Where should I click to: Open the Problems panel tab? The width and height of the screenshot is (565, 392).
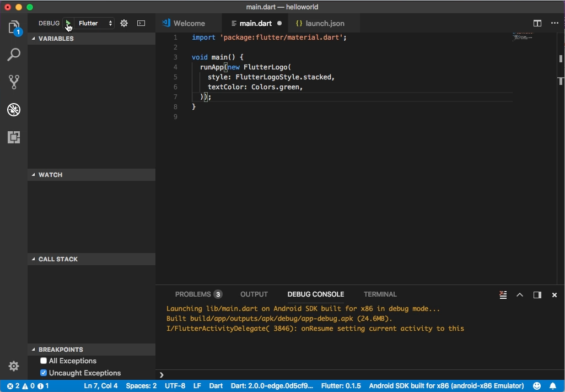198,294
